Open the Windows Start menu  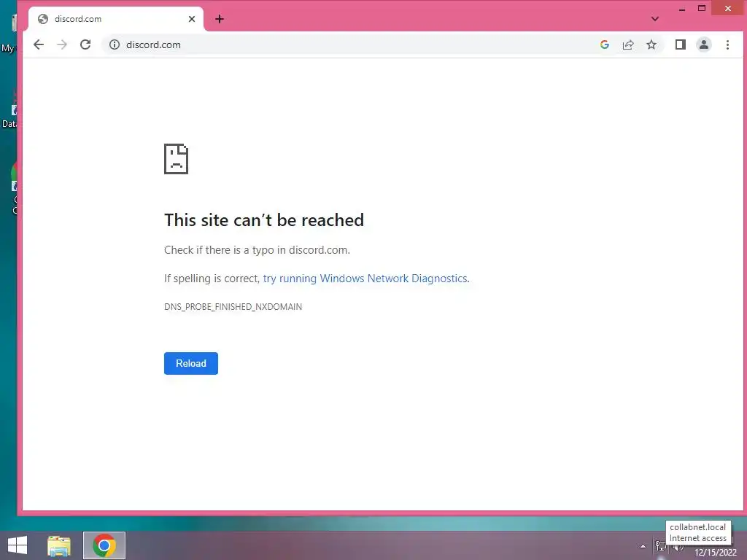coord(18,545)
